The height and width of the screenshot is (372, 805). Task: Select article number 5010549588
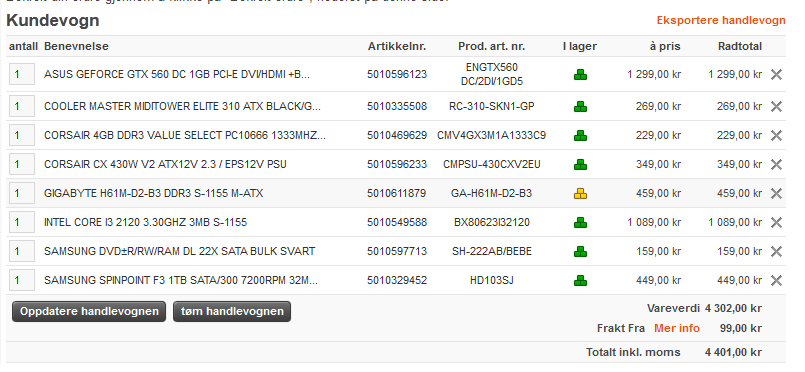tap(397, 222)
